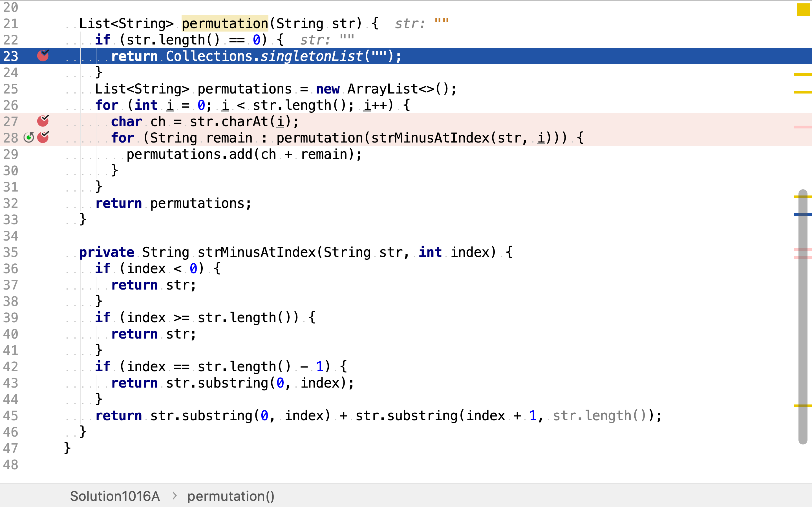Click line number 45 in gutter
Image resolution: width=812 pixels, height=507 pixels.
10,415
